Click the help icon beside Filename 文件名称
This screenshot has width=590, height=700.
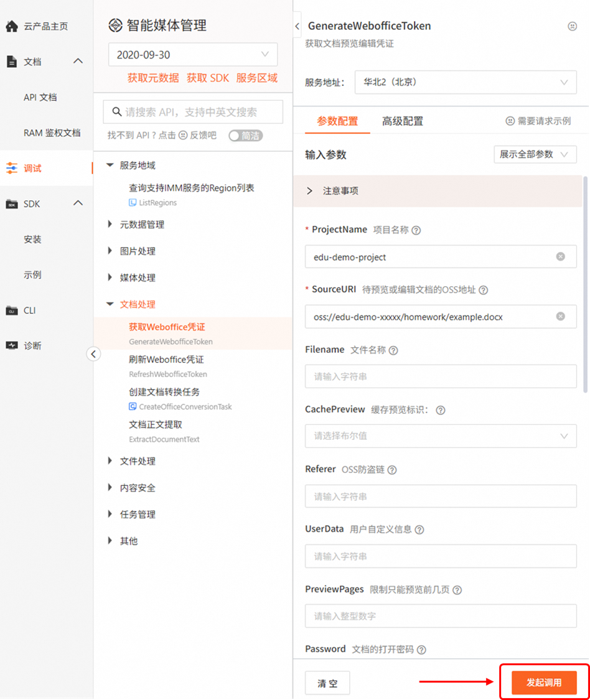click(x=393, y=350)
